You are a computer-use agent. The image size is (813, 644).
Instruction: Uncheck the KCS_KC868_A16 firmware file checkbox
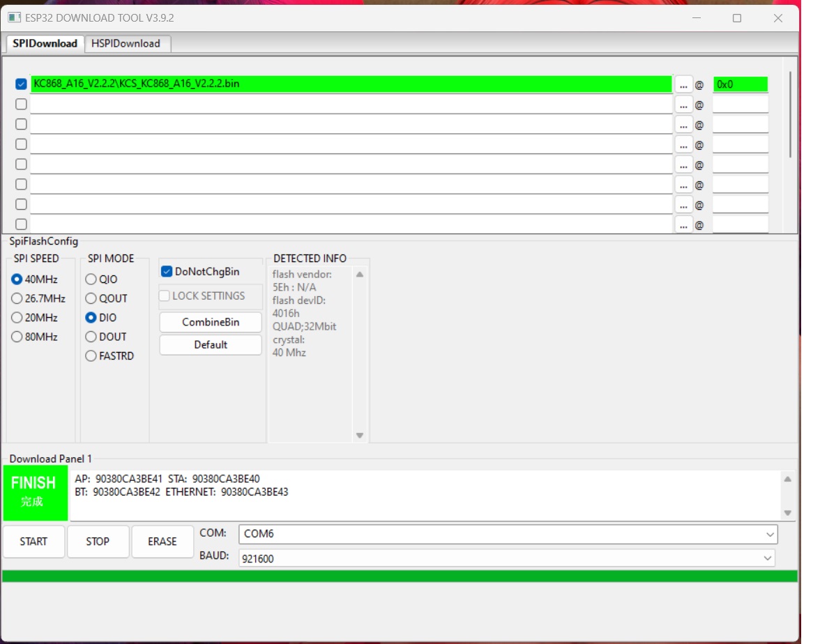21,84
